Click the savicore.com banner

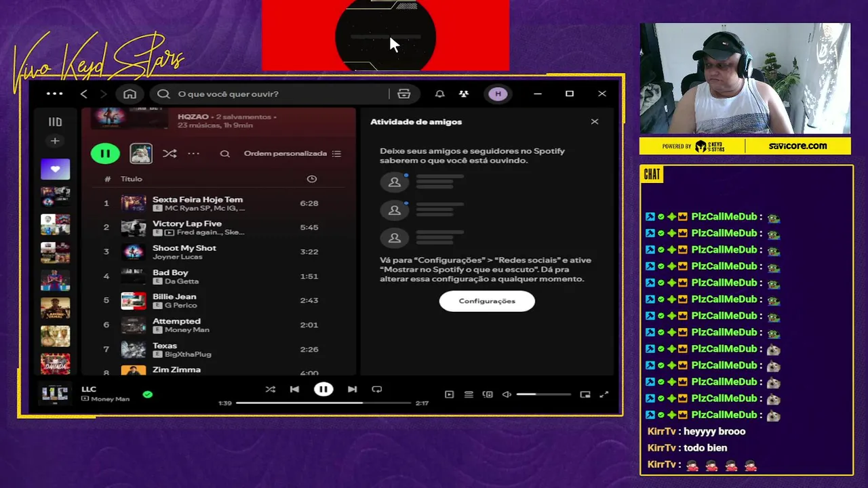click(x=797, y=146)
